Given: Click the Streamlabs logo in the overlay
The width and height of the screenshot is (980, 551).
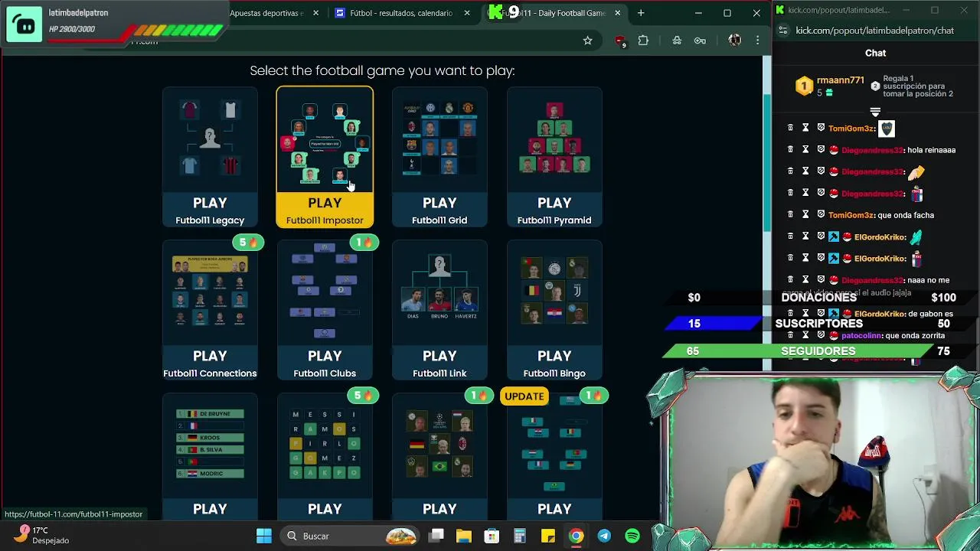Looking at the screenshot, I should pos(24,25).
